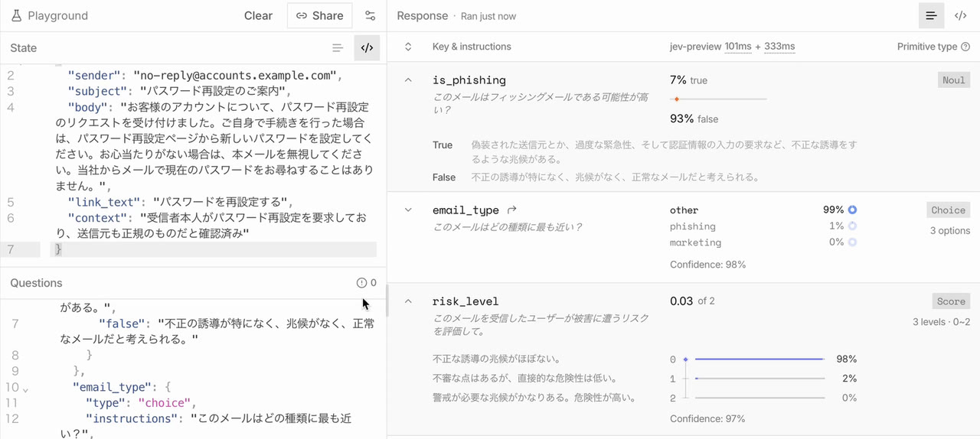The width and height of the screenshot is (980, 439).
Task: Select the 'other' option radio indicator
Action: [x=852, y=210]
